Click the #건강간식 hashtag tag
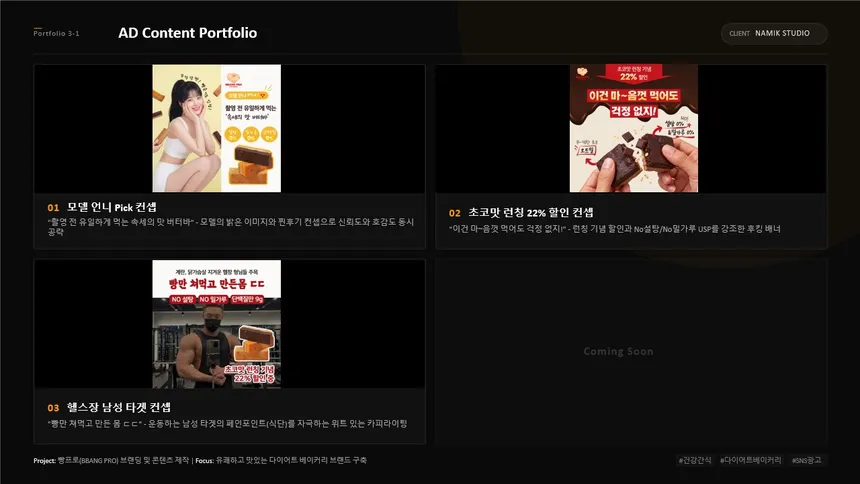860x484 pixels. click(695, 460)
